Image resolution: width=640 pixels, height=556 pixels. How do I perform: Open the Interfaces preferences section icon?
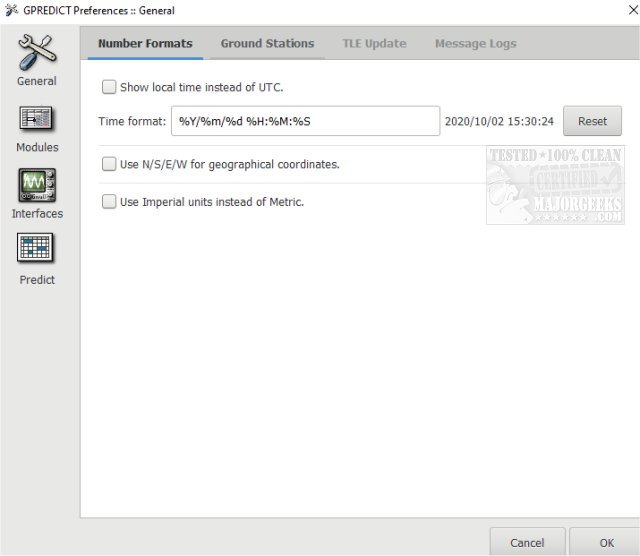pos(37,185)
